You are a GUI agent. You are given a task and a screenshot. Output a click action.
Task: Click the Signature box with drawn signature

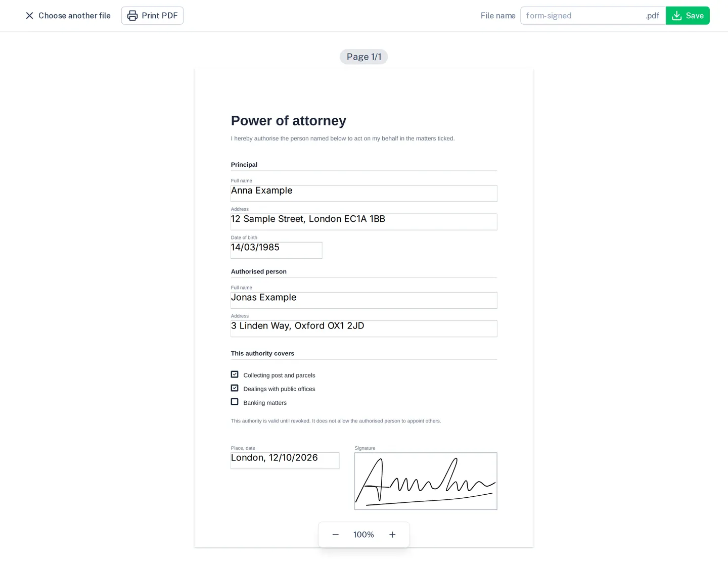tap(426, 481)
